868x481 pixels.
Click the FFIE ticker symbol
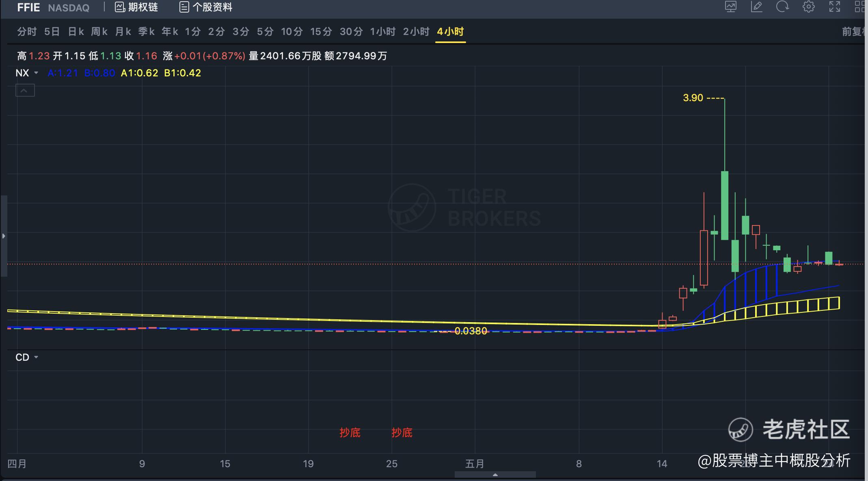pos(28,8)
